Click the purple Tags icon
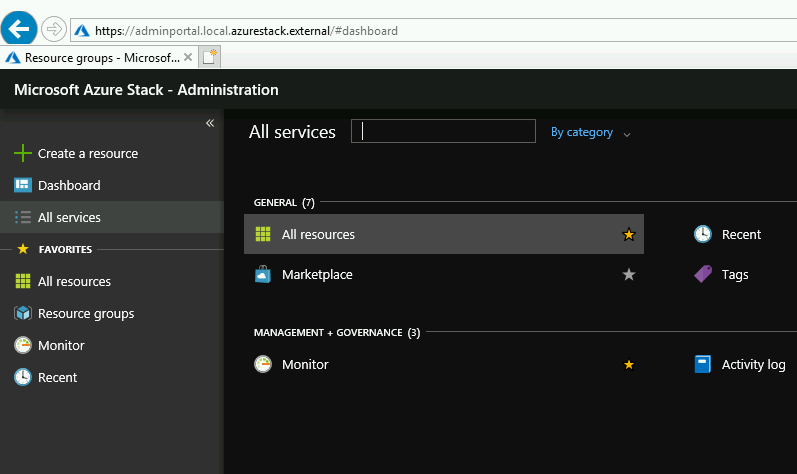 point(703,274)
